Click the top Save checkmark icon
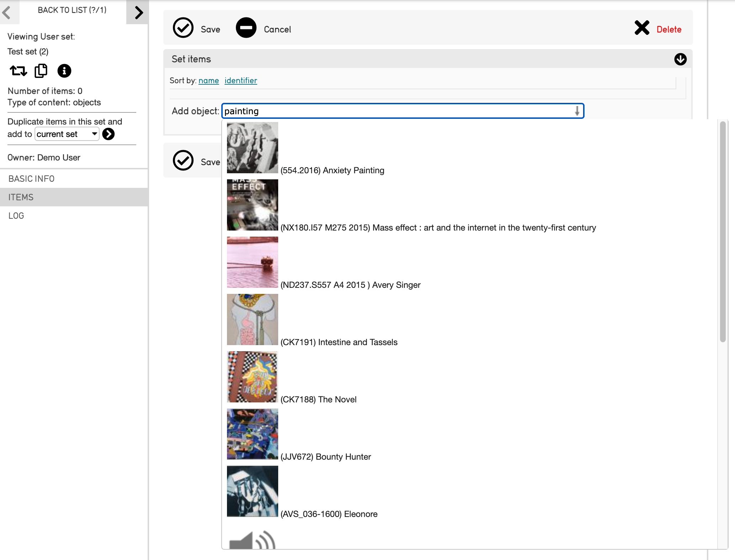Viewport: 735px width, 560px height. pyautogui.click(x=183, y=28)
